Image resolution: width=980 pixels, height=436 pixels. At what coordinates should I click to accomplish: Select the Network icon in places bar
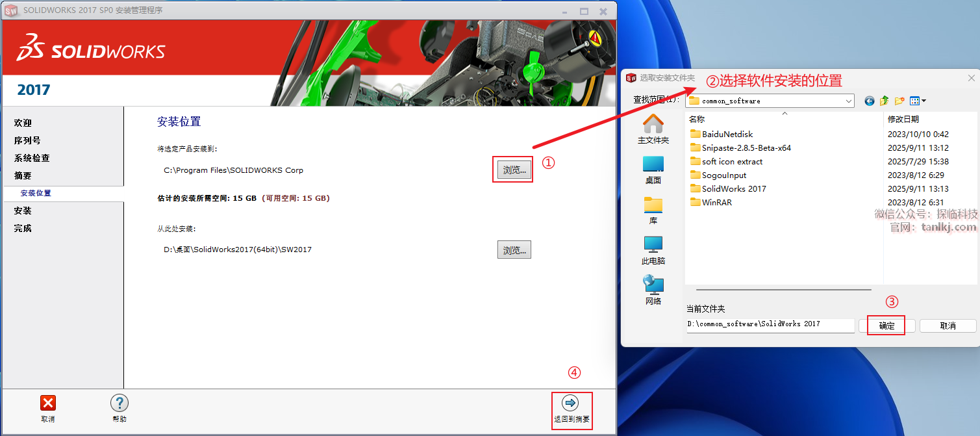click(x=653, y=285)
